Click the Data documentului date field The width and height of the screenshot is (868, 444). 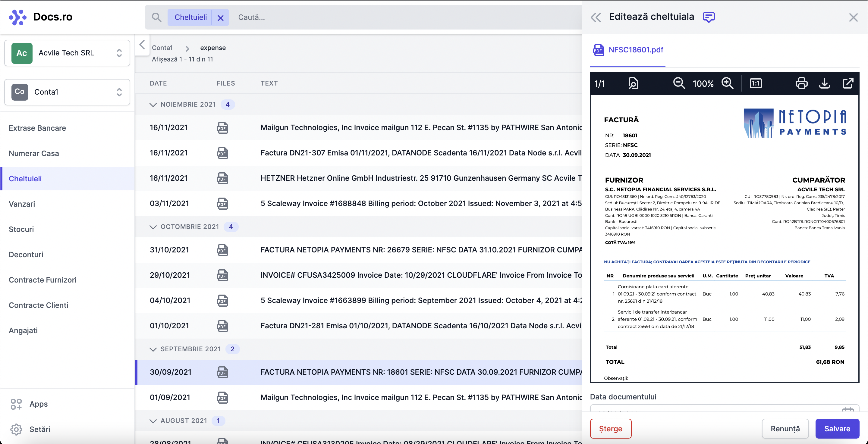(725, 409)
